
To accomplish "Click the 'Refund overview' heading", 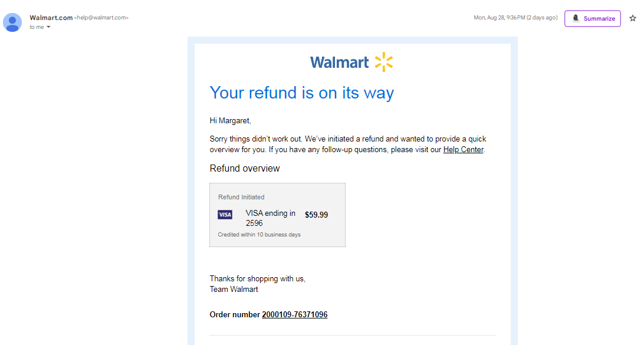I will tap(244, 169).
